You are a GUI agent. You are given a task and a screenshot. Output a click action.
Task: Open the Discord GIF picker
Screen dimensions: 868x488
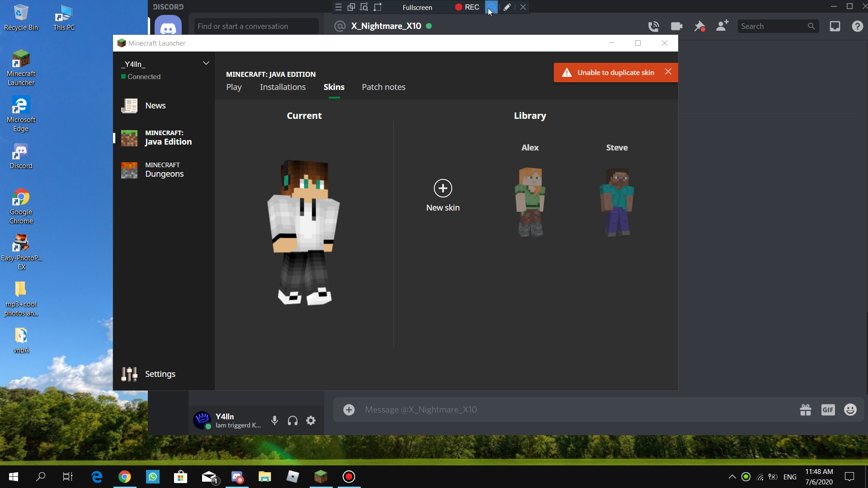coord(828,410)
